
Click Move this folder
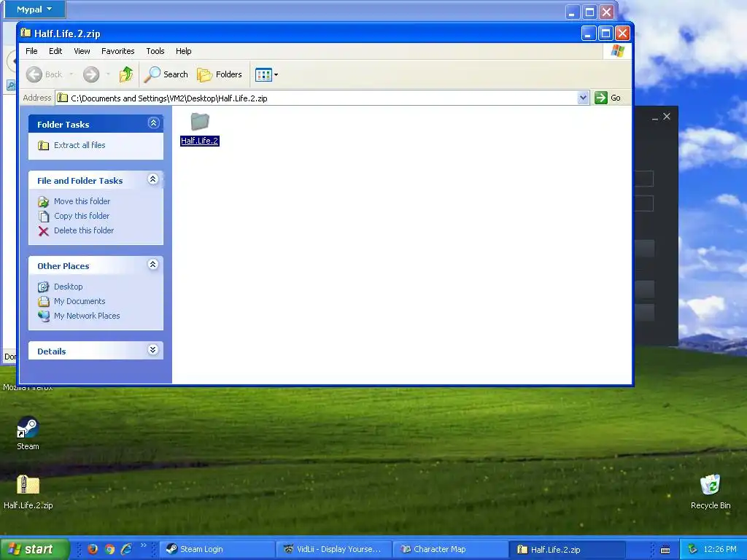82,201
